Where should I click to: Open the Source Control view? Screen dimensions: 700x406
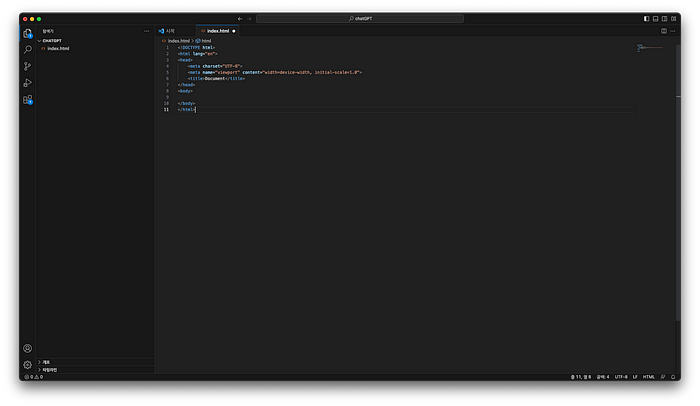pos(28,66)
